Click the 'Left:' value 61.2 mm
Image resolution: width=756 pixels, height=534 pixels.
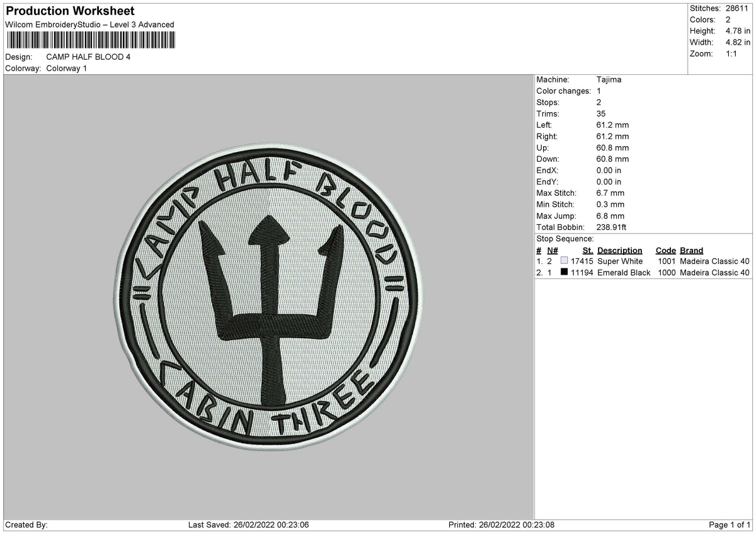pos(612,125)
